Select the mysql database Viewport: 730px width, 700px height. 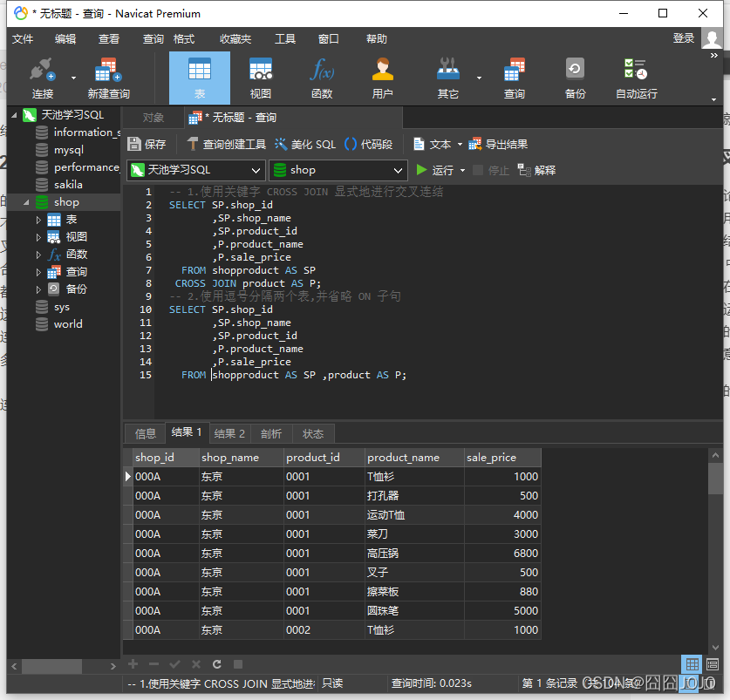point(68,150)
